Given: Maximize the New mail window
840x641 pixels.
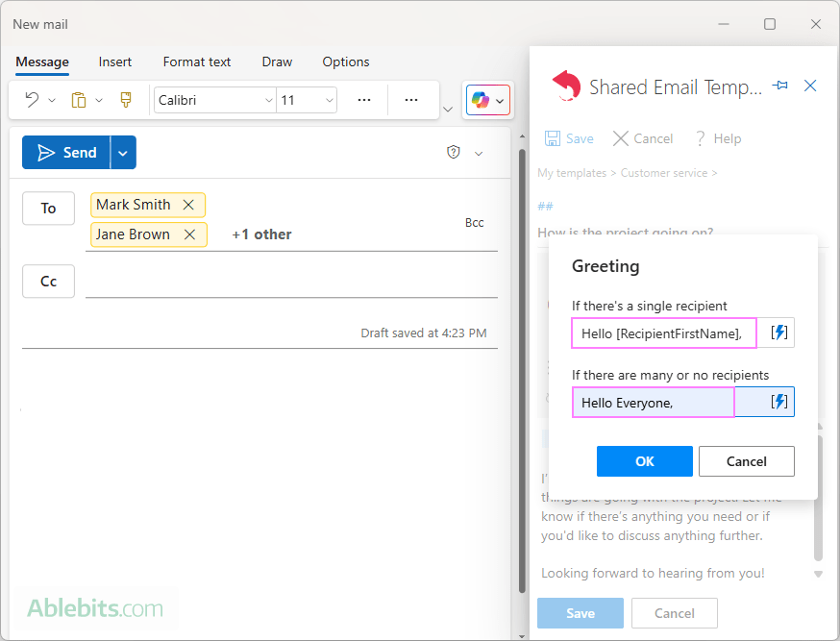Looking at the screenshot, I should tap(770, 24).
